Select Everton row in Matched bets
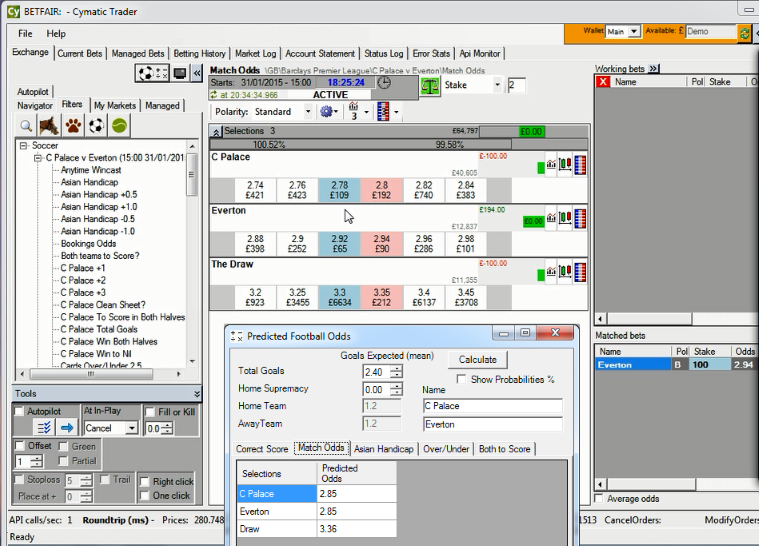 (x=675, y=365)
